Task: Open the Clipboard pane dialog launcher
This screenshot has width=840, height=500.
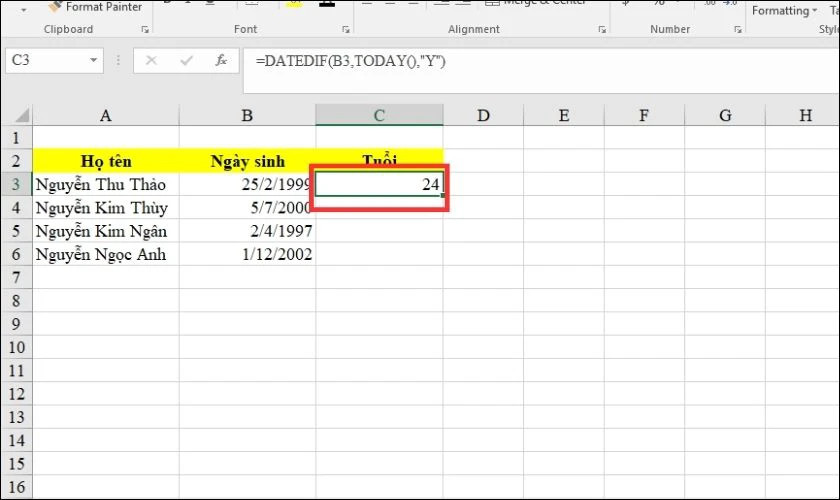Action: [x=145, y=30]
